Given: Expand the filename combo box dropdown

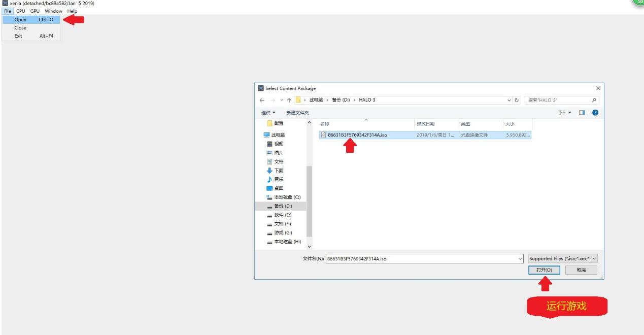Looking at the screenshot, I should 520,259.
